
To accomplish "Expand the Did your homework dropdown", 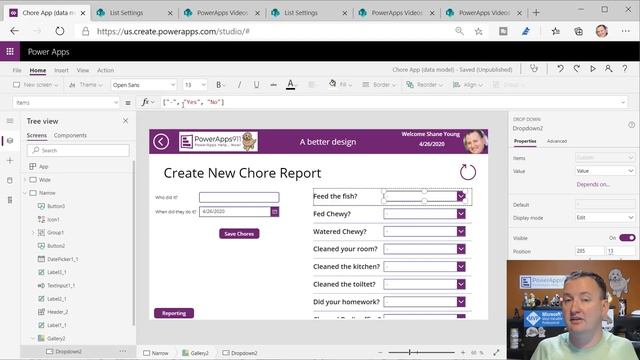I will click(461, 302).
